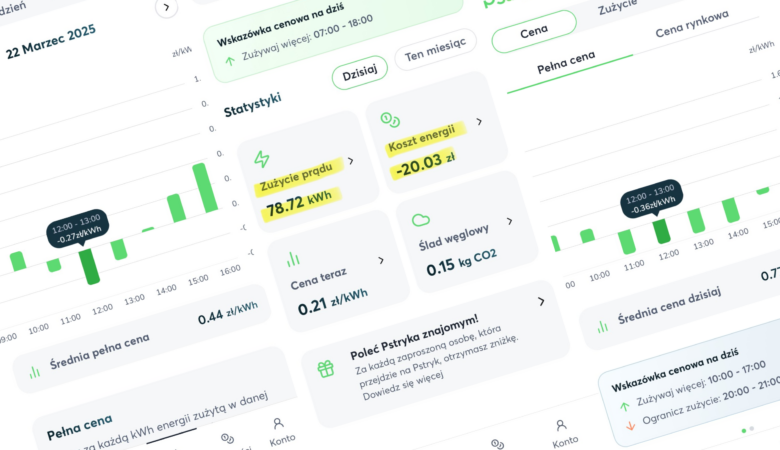Select the 14:00 bar in right chart
The height and width of the screenshot is (450, 780).
coord(731,210)
